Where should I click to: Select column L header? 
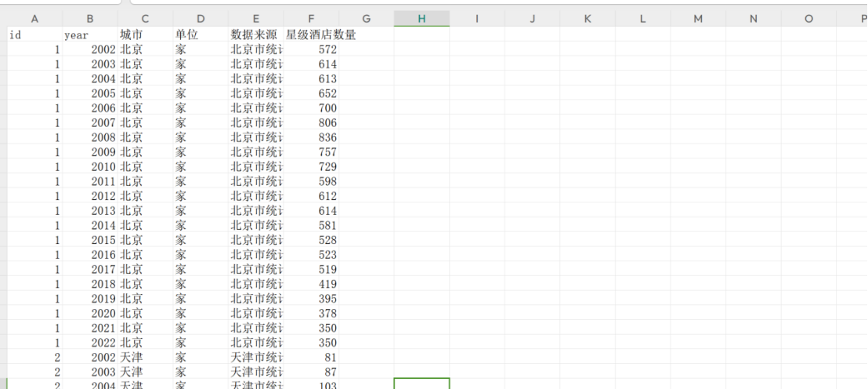coord(643,19)
